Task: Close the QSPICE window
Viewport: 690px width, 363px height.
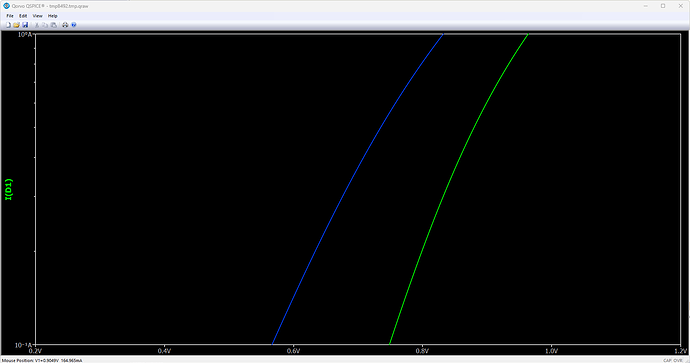Action: tap(680, 6)
